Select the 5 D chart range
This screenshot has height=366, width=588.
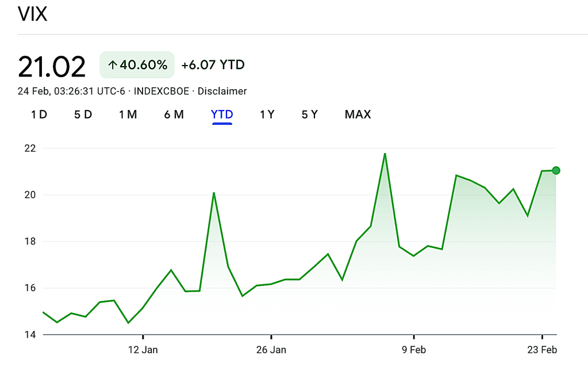[x=83, y=115]
